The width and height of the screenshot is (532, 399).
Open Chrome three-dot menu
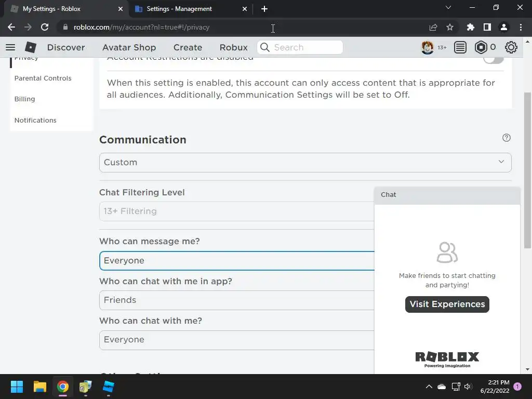tap(521, 27)
